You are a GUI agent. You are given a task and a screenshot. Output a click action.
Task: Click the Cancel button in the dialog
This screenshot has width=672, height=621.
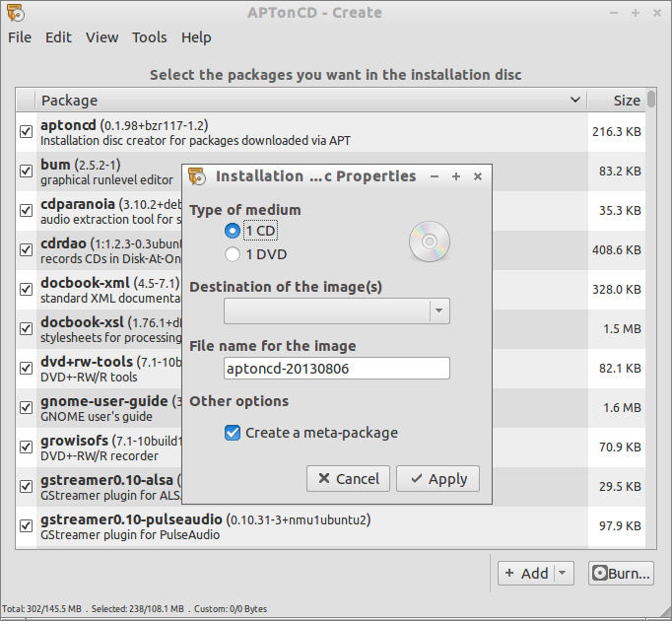pos(348,479)
